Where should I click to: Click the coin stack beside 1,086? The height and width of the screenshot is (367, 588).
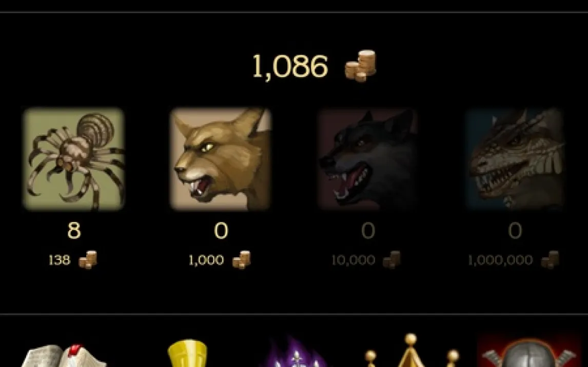[x=360, y=66]
